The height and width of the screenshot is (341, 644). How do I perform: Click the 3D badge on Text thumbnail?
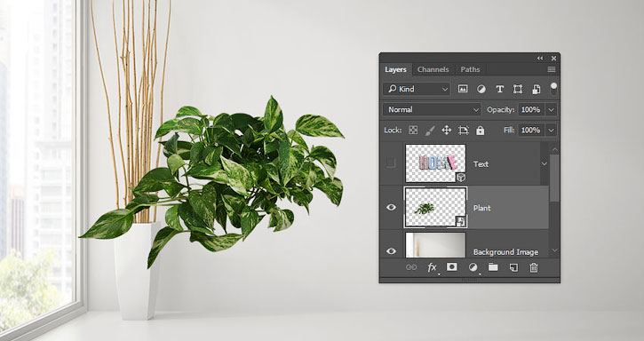point(461,178)
